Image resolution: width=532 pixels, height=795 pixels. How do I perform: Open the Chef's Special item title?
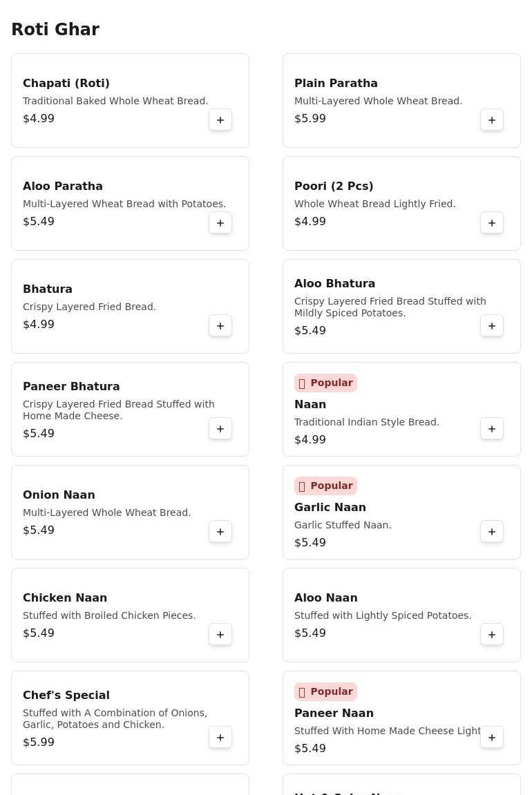(x=66, y=695)
